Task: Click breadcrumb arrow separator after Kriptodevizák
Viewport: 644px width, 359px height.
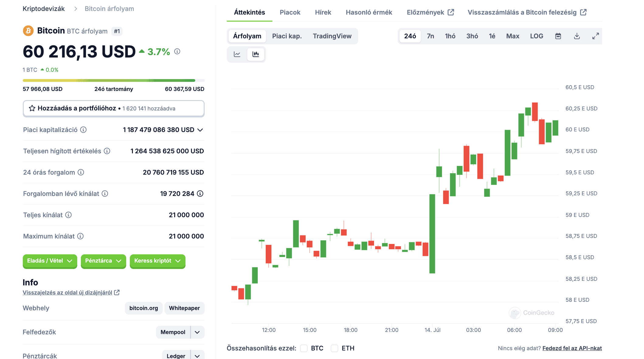Action: click(76, 9)
